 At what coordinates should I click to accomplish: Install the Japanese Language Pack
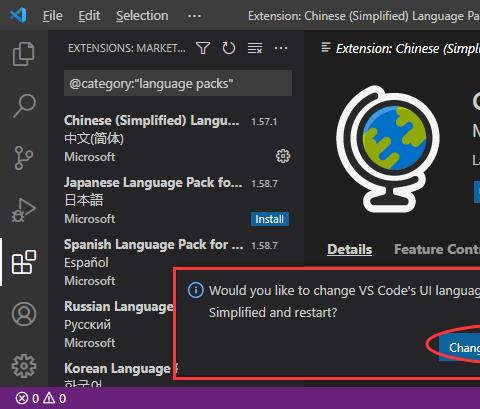[269, 219]
